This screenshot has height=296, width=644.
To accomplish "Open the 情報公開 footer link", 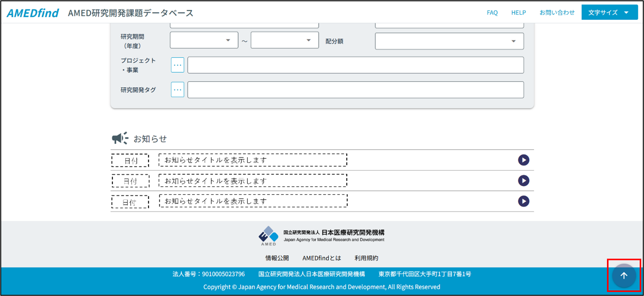I will pyautogui.click(x=277, y=258).
